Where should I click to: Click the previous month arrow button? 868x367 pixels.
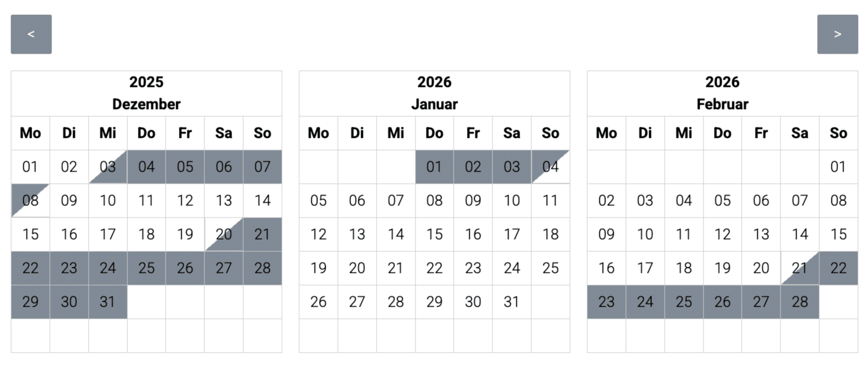[31, 34]
